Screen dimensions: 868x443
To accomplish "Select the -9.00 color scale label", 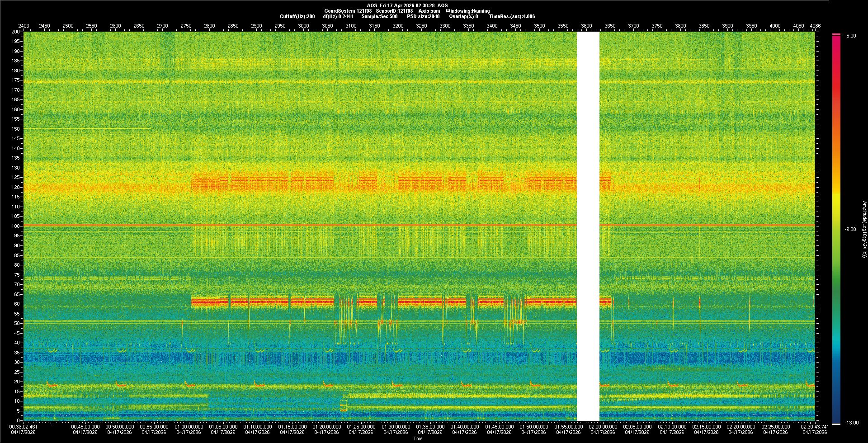I will click(x=850, y=230).
